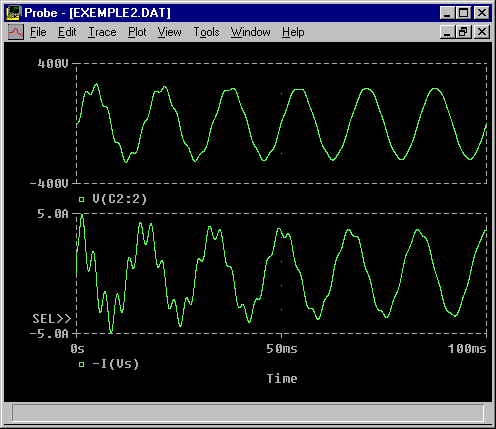Viewport: 496px width, 429px height.
Task: Minimize the Probe main window
Action: pyautogui.click(x=447, y=13)
